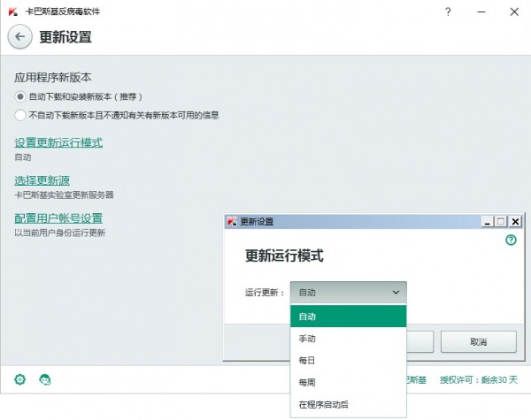Screen dimensions: 531x420
Task: Choose 手动 from the dropdown list
Action: click(x=348, y=339)
